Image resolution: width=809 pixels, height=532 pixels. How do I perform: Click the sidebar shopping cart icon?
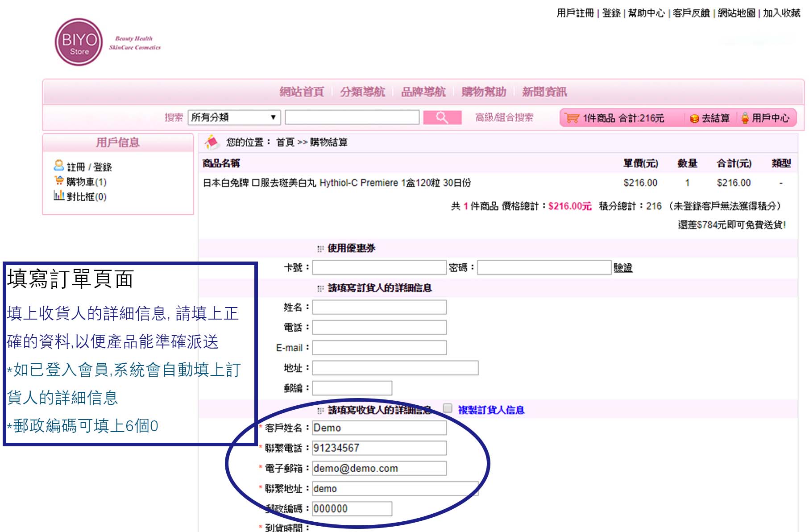(59, 181)
